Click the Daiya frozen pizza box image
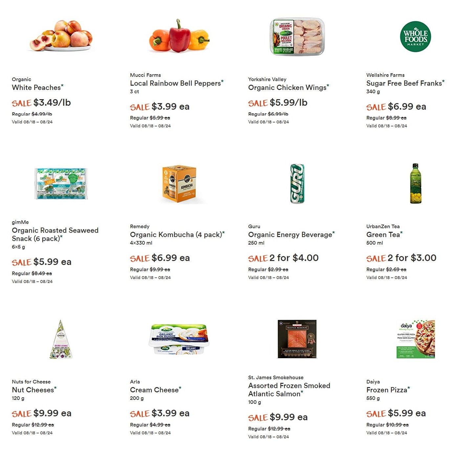Screen dimensions: 476x459 (x=416, y=339)
